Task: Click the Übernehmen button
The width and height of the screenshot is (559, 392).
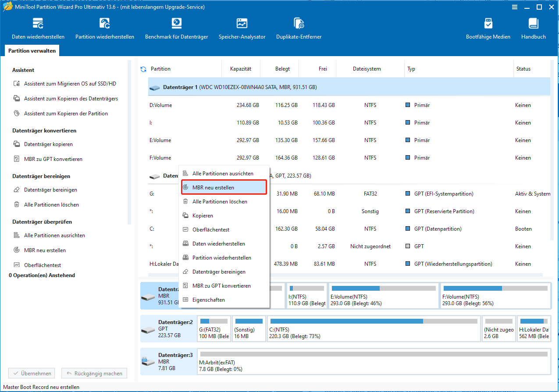Action: click(32, 374)
